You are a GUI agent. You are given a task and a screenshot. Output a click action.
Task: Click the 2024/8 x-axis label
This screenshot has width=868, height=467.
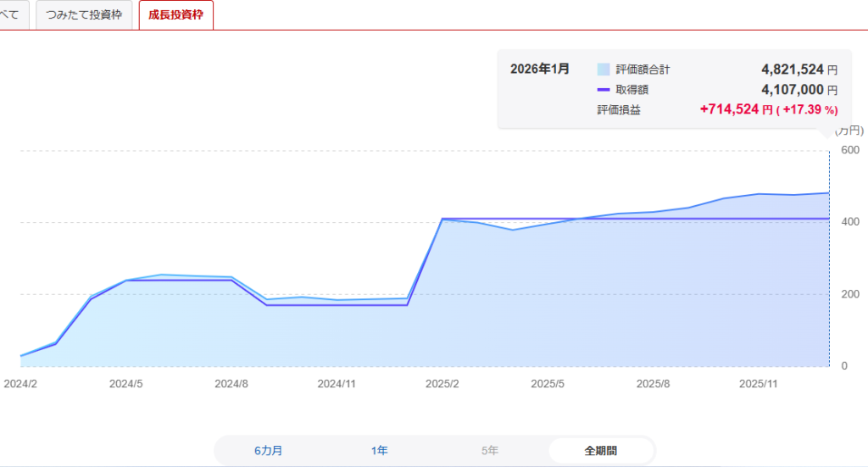[x=231, y=383]
